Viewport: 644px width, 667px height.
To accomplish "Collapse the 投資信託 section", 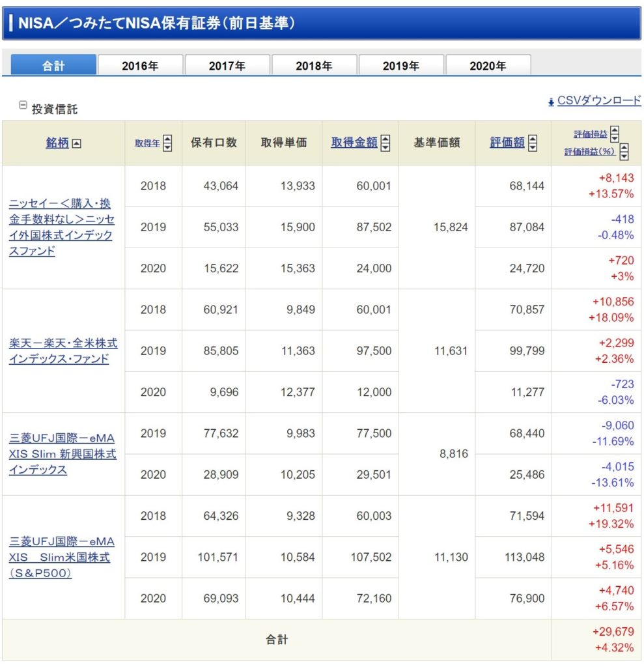I will (x=23, y=104).
